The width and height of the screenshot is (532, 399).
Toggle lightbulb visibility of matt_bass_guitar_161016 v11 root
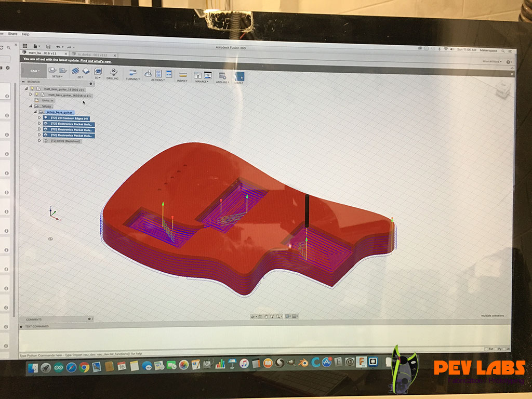click(32, 89)
